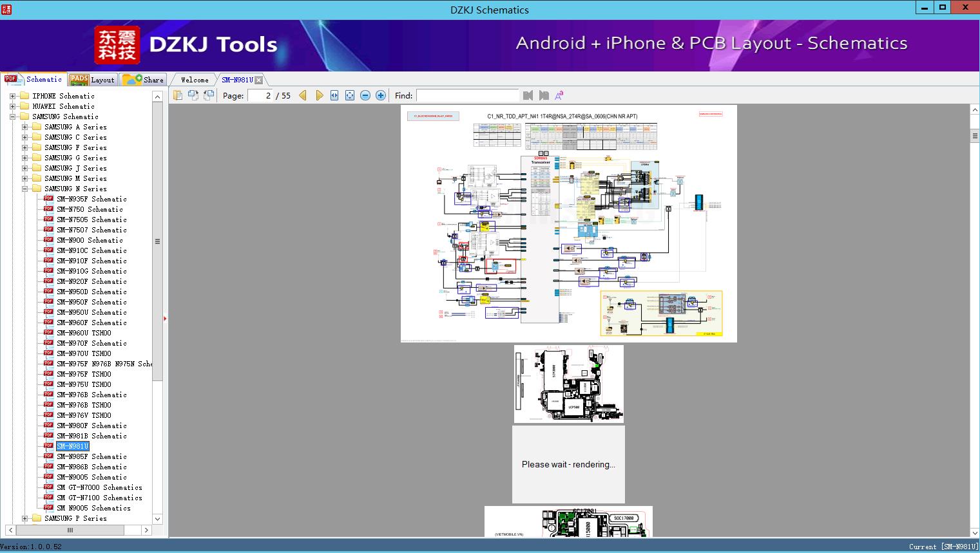Open SM-N970U TSHOO
Image resolution: width=980 pixels, height=553 pixels.
[x=84, y=353]
